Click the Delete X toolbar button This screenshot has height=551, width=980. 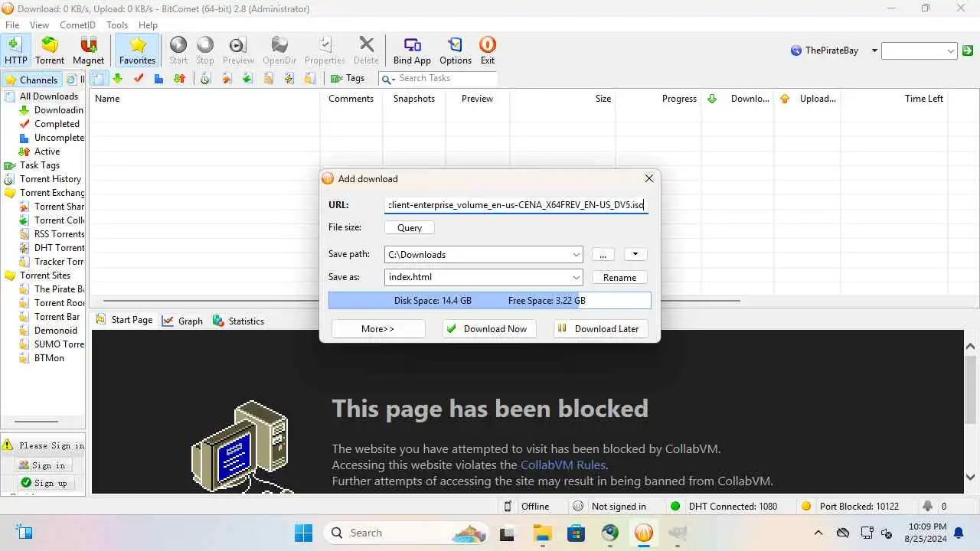pos(366,51)
